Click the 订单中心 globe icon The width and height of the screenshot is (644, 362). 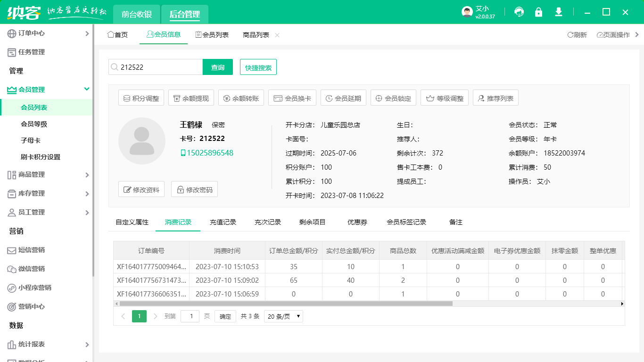[x=12, y=33]
